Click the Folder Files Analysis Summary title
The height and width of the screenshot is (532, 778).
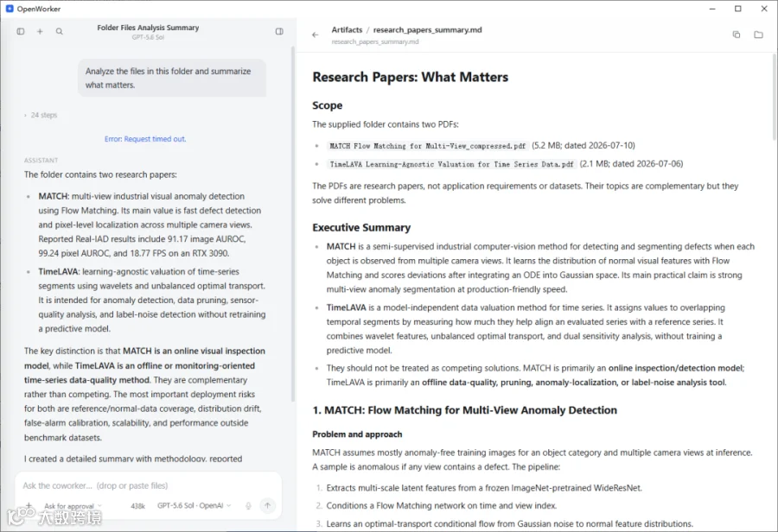(148, 28)
